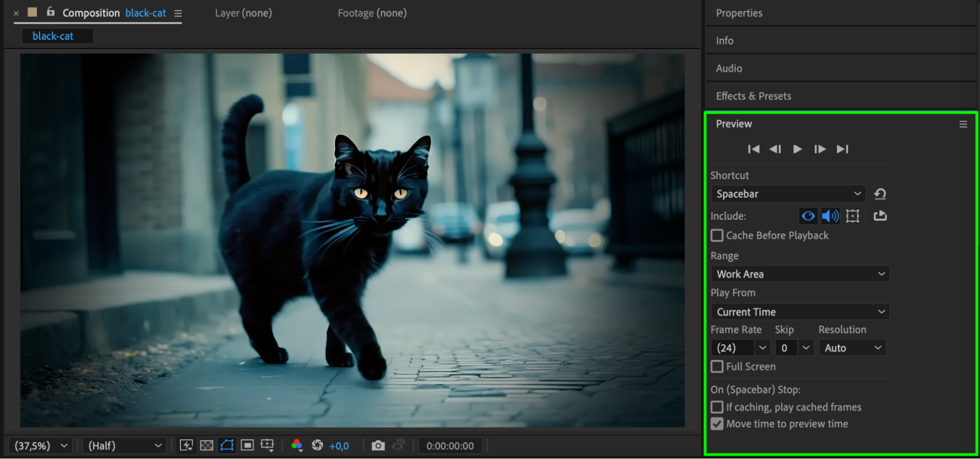Toggle mask and shape path visibility icon
This screenshot has width=980, height=459.
pyautogui.click(x=227, y=445)
